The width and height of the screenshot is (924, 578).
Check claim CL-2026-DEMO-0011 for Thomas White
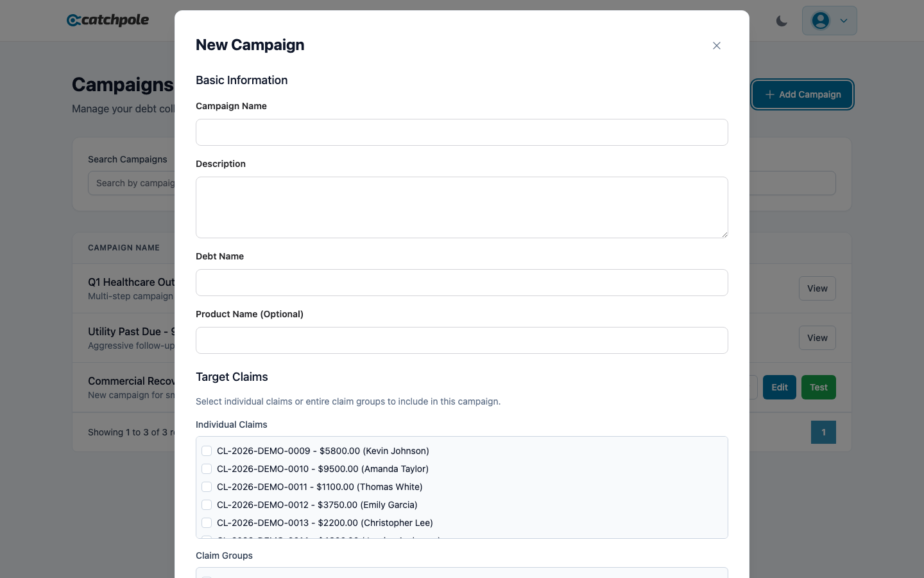click(x=207, y=487)
